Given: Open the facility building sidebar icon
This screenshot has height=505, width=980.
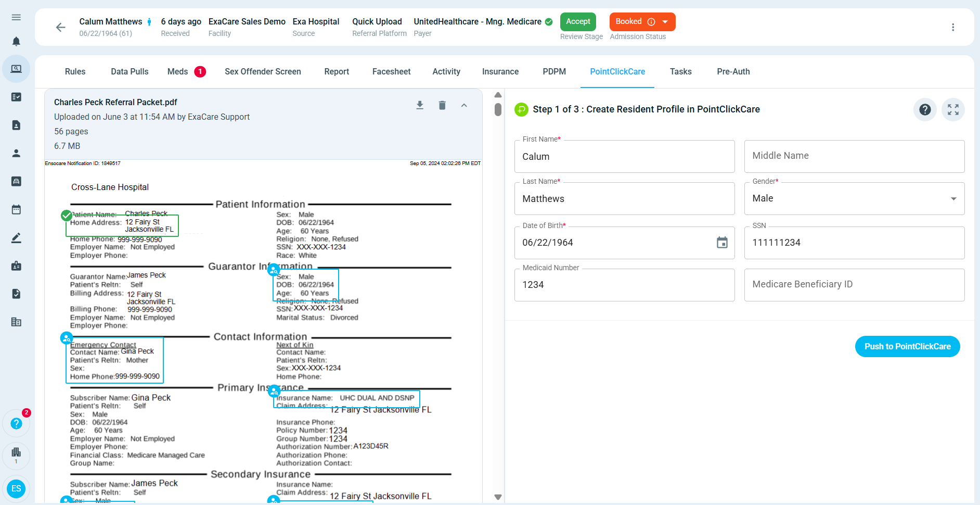Looking at the screenshot, I should pos(16,322).
